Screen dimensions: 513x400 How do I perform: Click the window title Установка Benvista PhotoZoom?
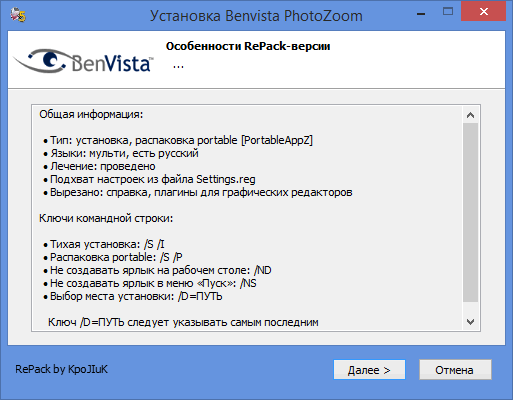point(256,16)
